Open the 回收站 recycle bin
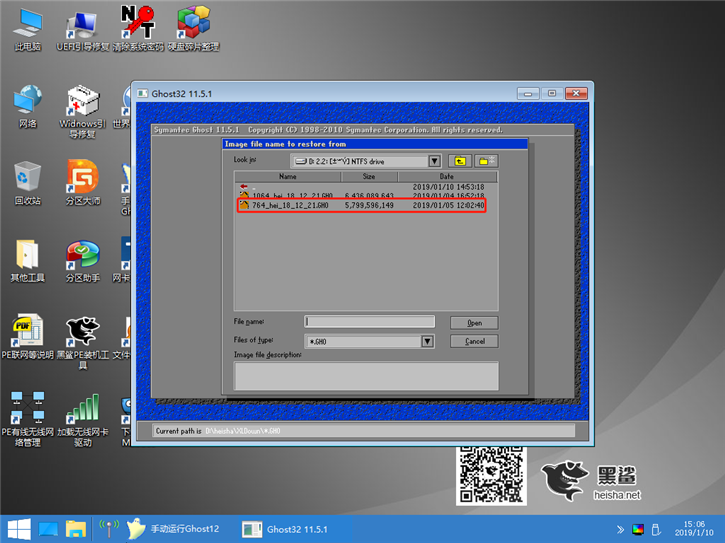This screenshot has height=543, width=725. pos(28,183)
